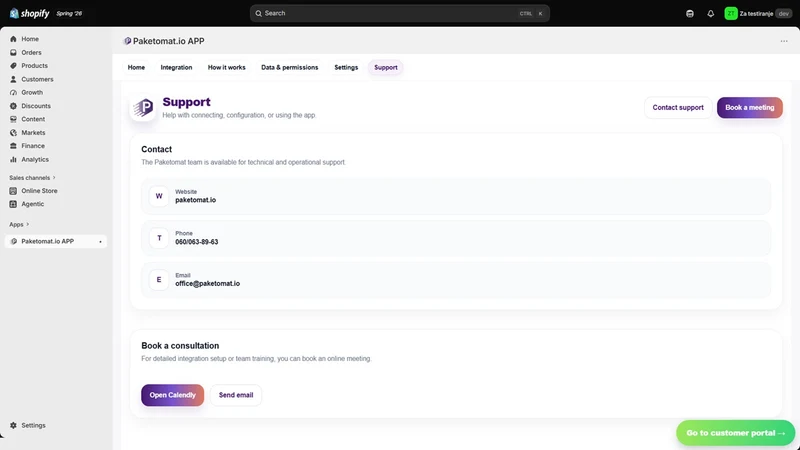Go to Products in the sidebar
Screen dimensions: 800x450
[34, 65]
